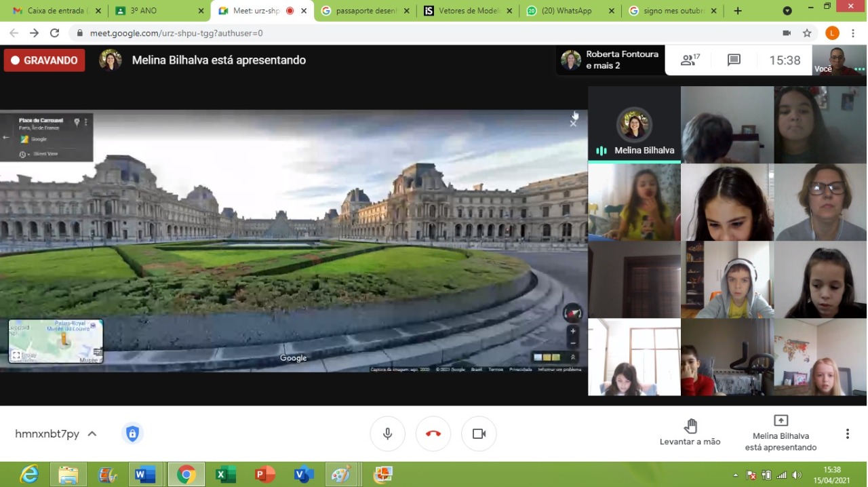Click the GRAVANDO recording indicator
Screen dimensions: 868x487
click(45, 60)
